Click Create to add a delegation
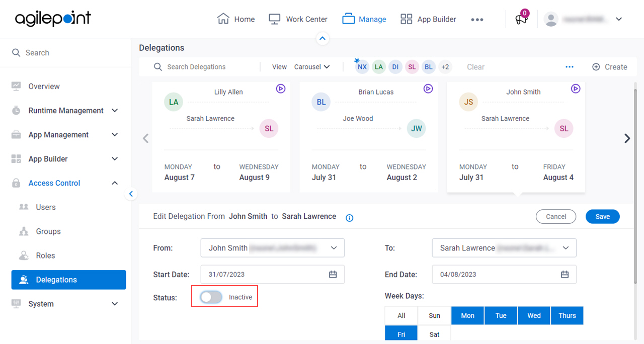Viewport: 644px width, 344px height. [610, 67]
